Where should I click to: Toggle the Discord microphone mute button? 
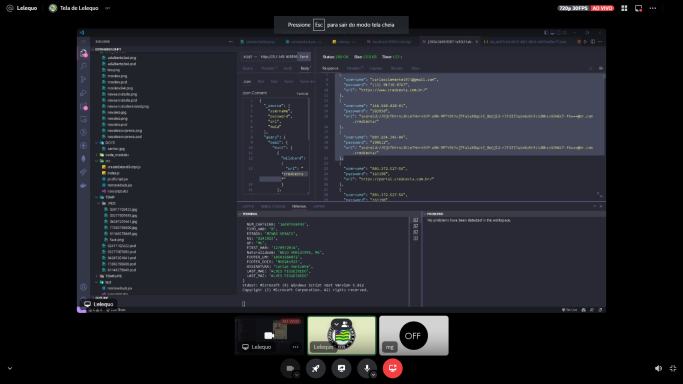[367, 368]
